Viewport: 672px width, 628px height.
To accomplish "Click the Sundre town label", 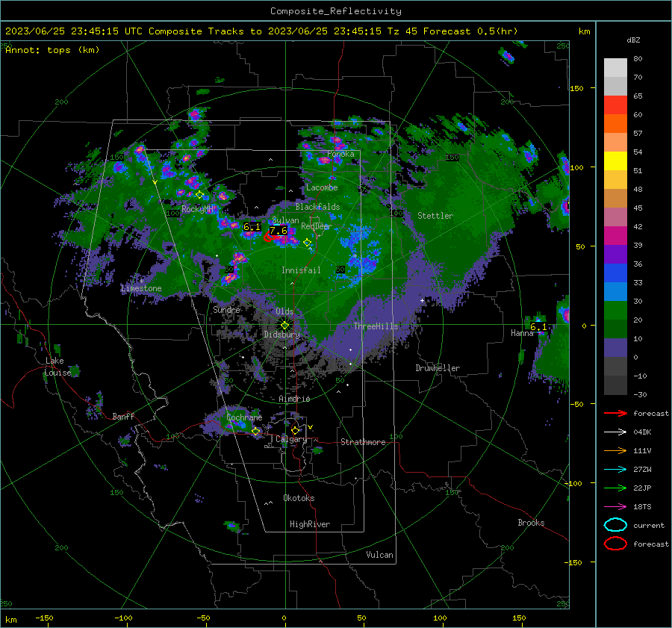I will tap(226, 309).
